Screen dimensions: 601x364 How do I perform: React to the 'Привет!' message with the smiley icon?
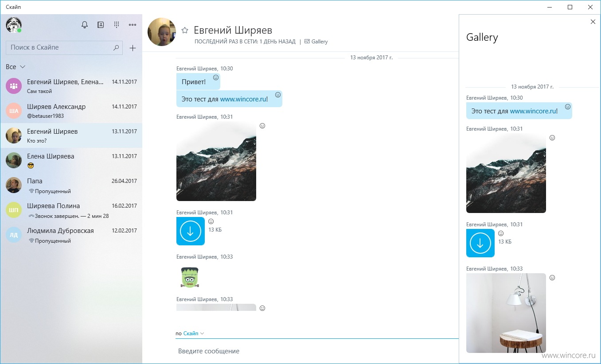[216, 77]
